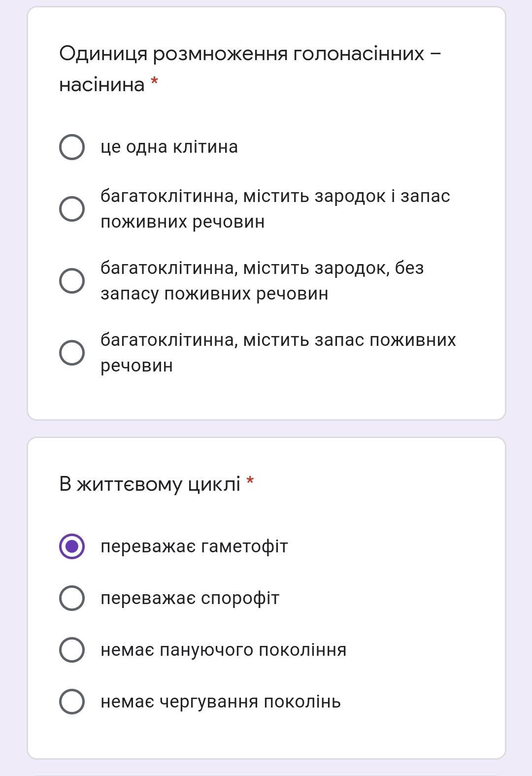532x776 pixels.
Task: Click the "немає пануючого покоління" option text
Action: [x=223, y=650]
